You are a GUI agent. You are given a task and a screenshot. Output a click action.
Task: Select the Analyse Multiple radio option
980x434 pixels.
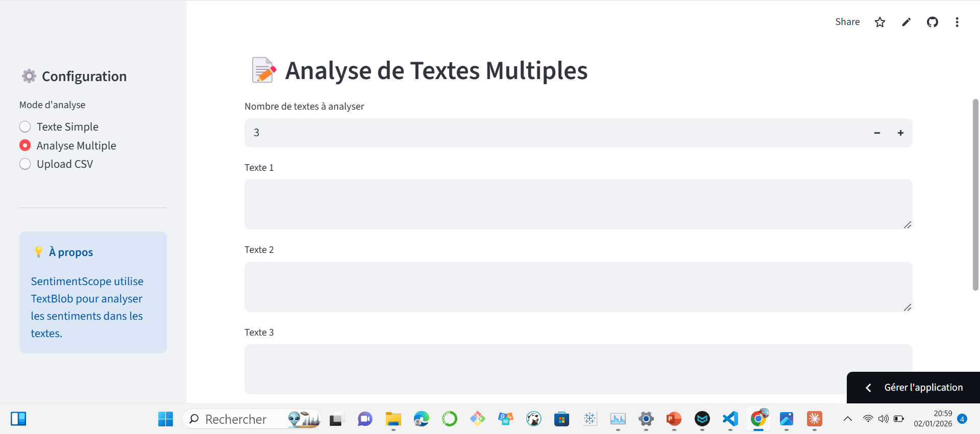pos(25,145)
